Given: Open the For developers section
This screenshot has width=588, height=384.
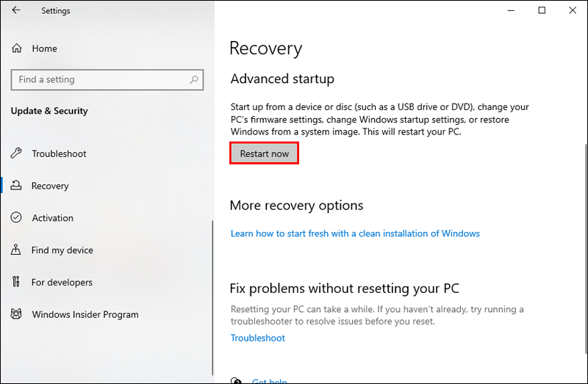Looking at the screenshot, I should (x=62, y=283).
